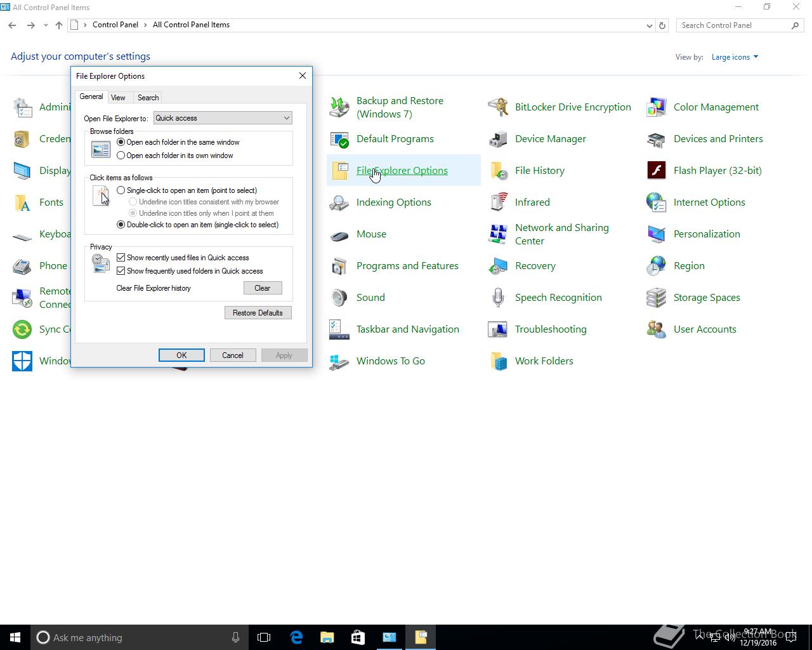This screenshot has width=812, height=650.
Task: Open Sound icon
Action: point(339,298)
